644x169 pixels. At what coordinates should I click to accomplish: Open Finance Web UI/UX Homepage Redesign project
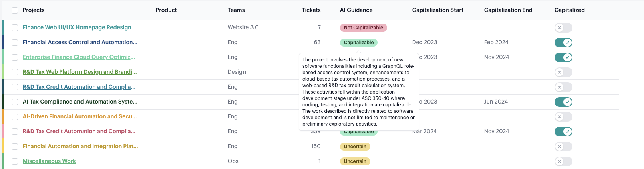[x=77, y=27]
